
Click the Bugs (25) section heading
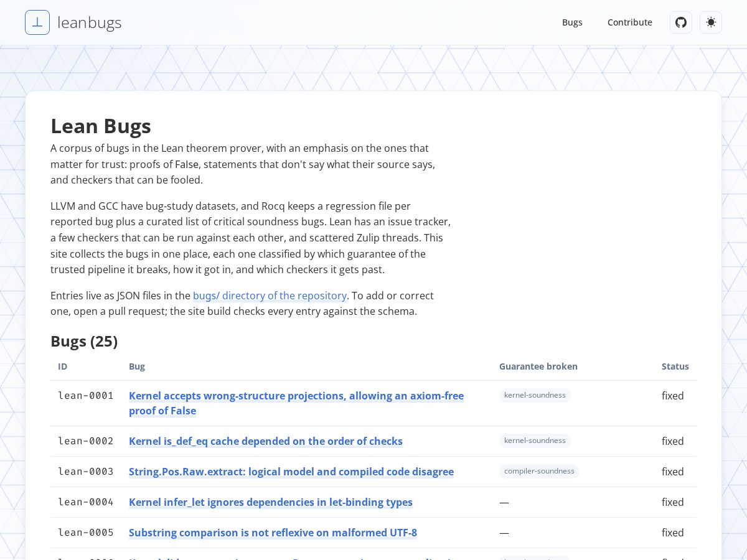point(84,341)
